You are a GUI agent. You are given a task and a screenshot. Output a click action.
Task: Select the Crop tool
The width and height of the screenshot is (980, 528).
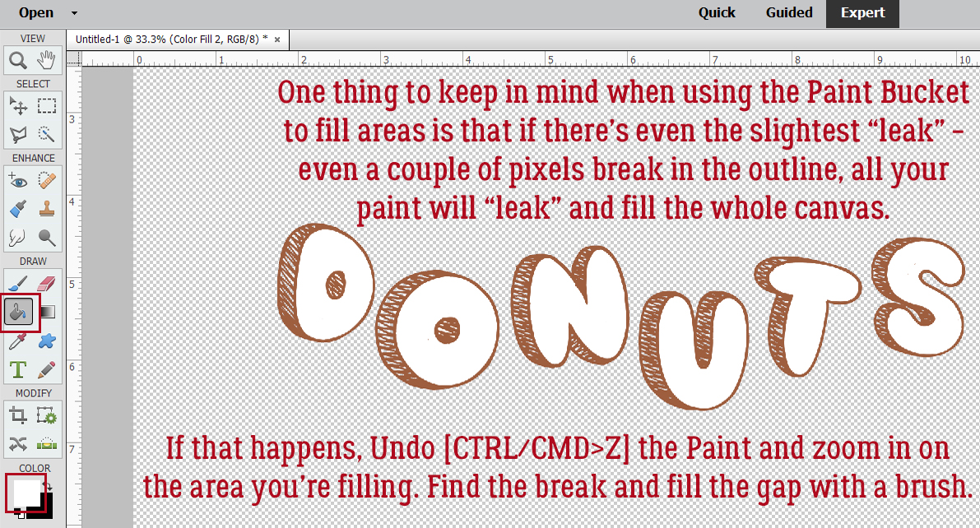(18, 415)
